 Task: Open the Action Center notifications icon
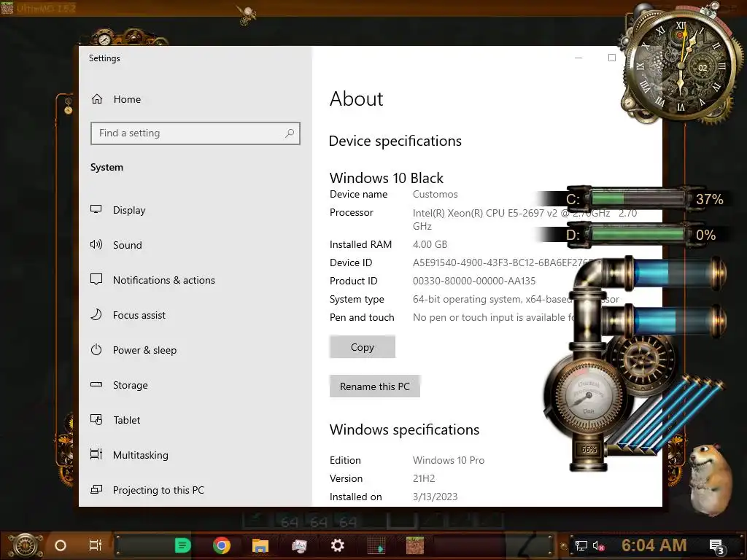[716, 547]
